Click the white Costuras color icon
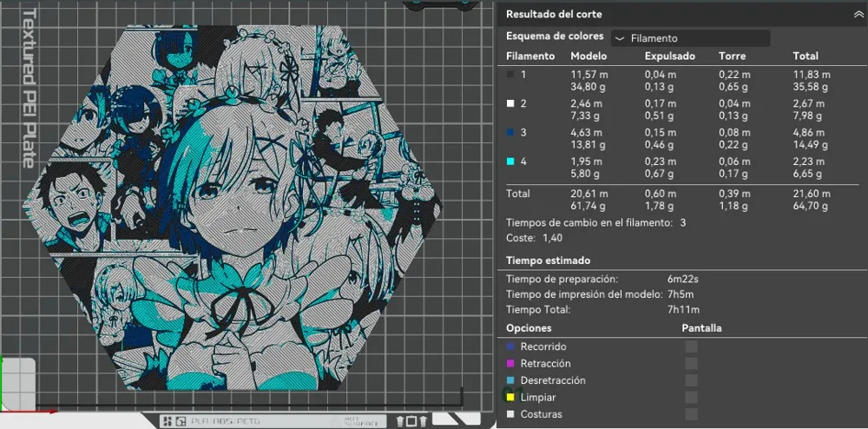Viewport: 868px width, 429px height. [510, 414]
